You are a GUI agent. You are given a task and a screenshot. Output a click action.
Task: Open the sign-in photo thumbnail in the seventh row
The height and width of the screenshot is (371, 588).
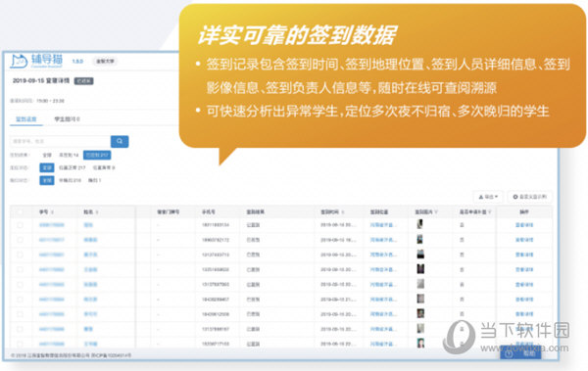[420, 313]
